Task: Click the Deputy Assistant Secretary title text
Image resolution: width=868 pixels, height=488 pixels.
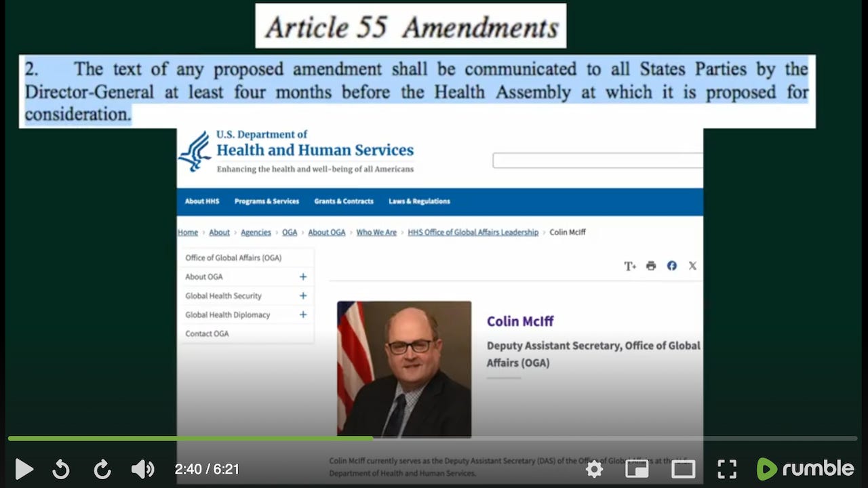Action: point(593,354)
